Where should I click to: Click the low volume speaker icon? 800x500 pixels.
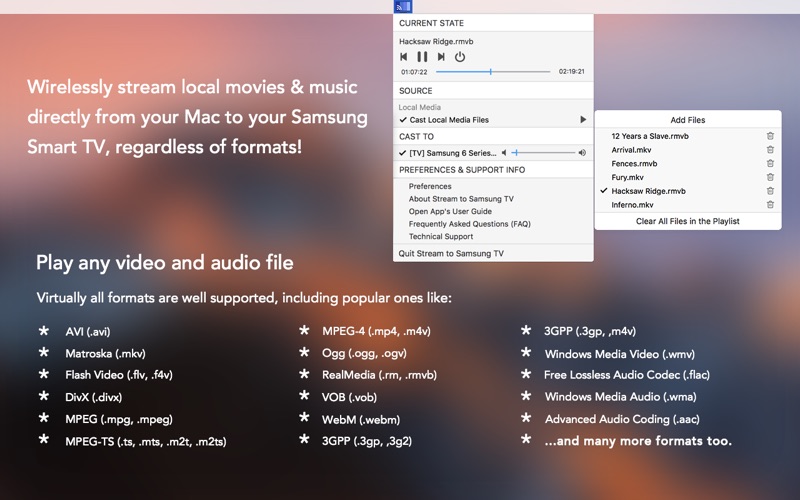[504, 153]
